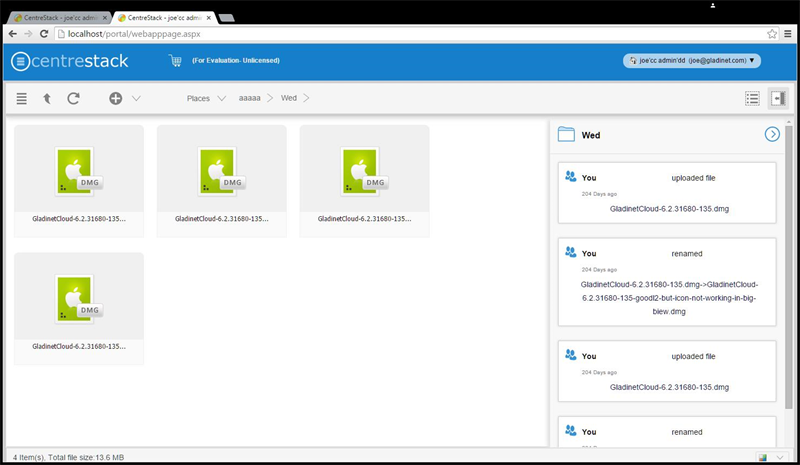Click the last 'renamed' activity user icon
800x465 pixels.
click(x=570, y=430)
